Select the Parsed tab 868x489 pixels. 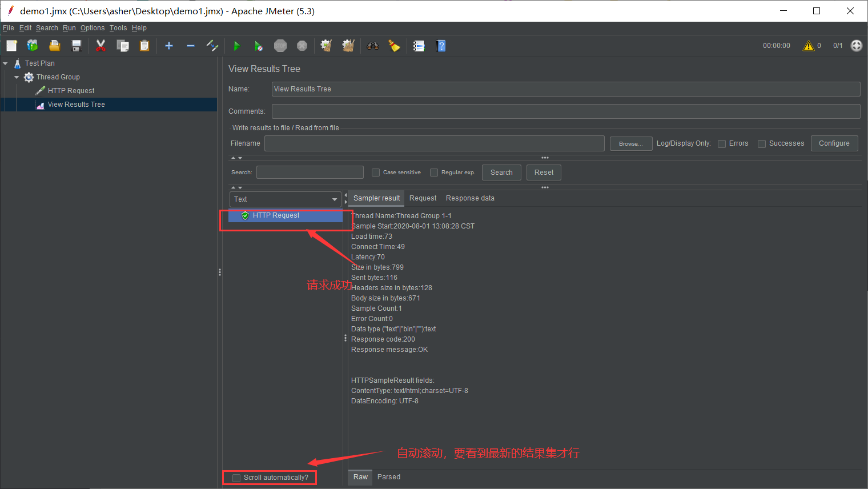pos(389,477)
